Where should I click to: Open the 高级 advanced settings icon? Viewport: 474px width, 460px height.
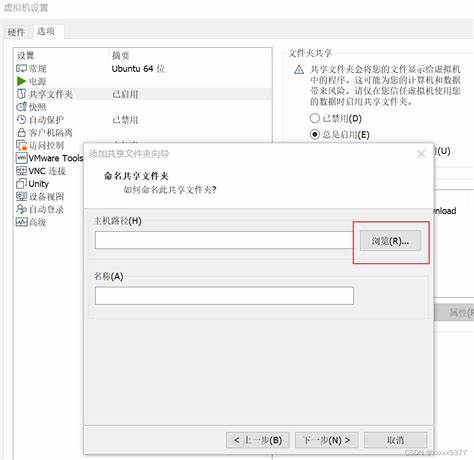click(x=21, y=222)
